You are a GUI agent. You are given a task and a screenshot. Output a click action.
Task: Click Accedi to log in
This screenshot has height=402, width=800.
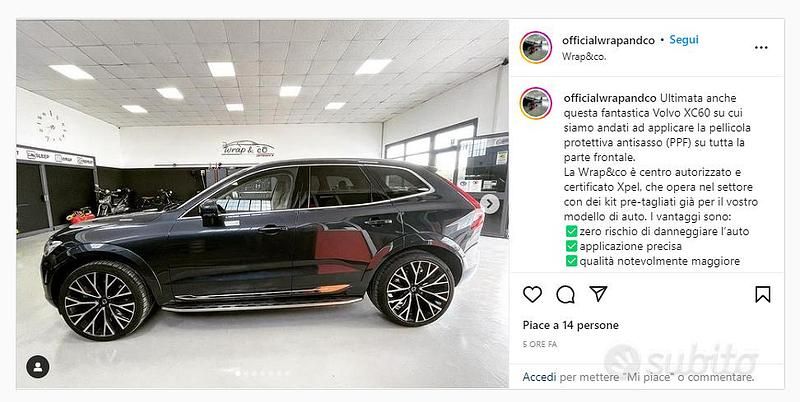[x=539, y=377]
